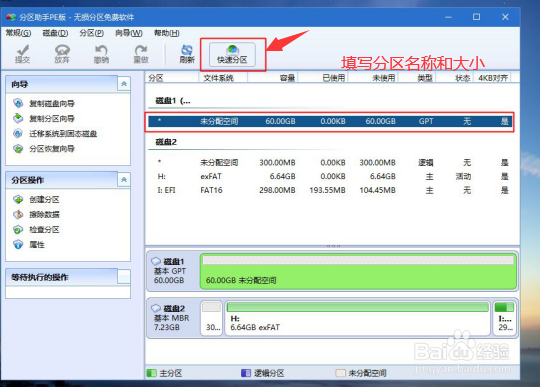This screenshot has width=540, height=387.
Task: Click the 逻辑分区 blue legend swatch
Action: pos(246,373)
